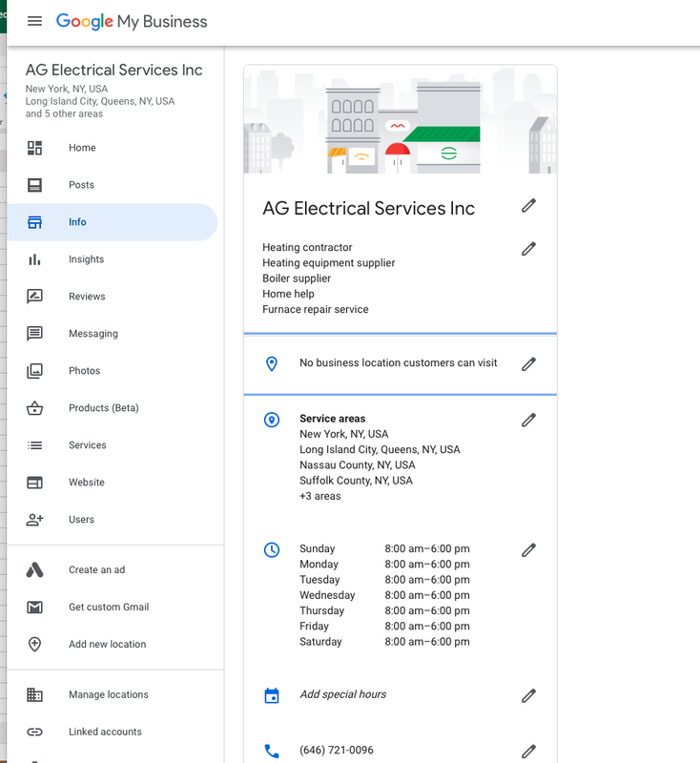This screenshot has height=763, width=700.
Task: Click the blue map pin location icon
Action: tap(272, 363)
